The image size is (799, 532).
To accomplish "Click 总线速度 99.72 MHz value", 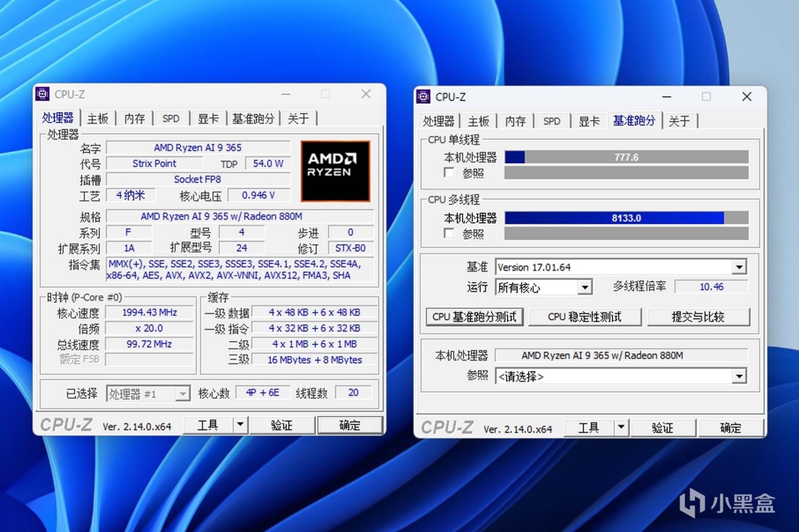I will click(x=150, y=344).
